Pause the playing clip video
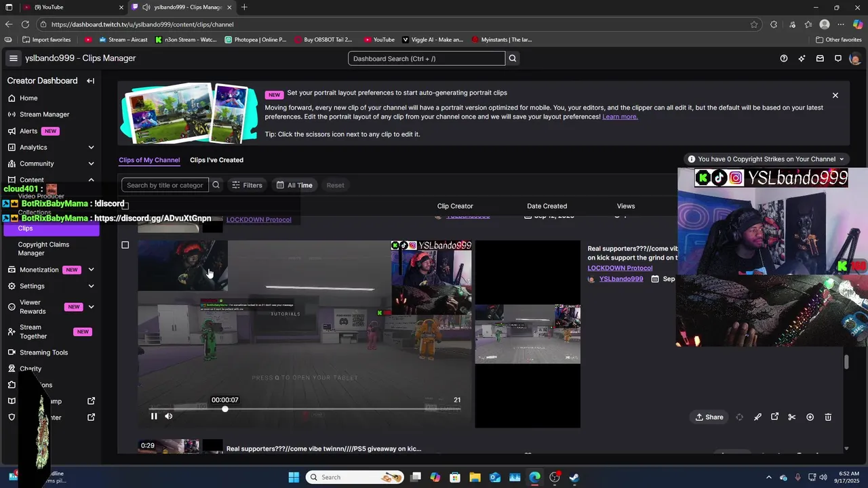 click(x=154, y=416)
